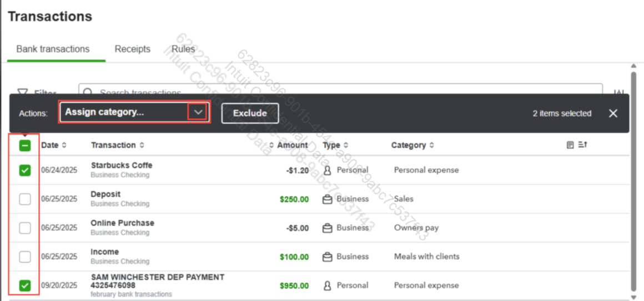Click the vertical scrollbar on the right
Viewport: 644px width, 301px height.
[633, 178]
